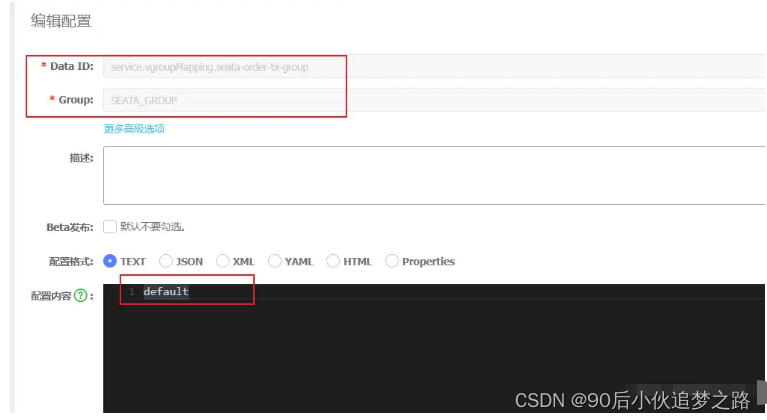The height and width of the screenshot is (420, 767).
Task: Open the 更多高级选项 link
Action: [x=134, y=129]
